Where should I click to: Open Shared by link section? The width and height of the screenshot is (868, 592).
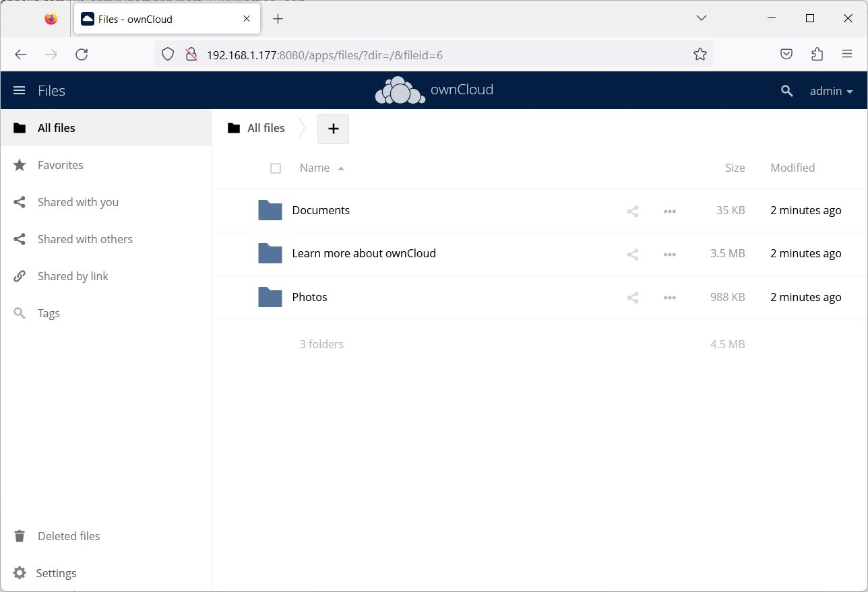pyautogui.click(x=106, y=276)
